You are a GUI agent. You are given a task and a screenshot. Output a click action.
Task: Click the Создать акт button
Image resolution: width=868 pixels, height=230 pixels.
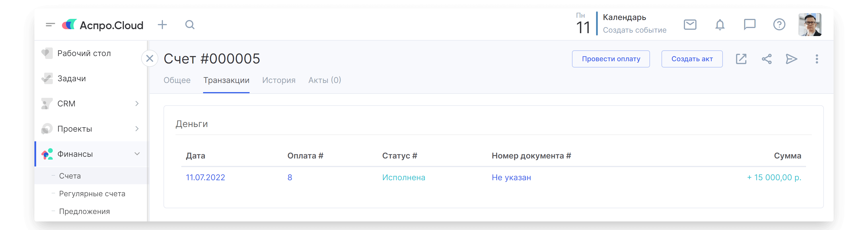[x=692, y=59]
